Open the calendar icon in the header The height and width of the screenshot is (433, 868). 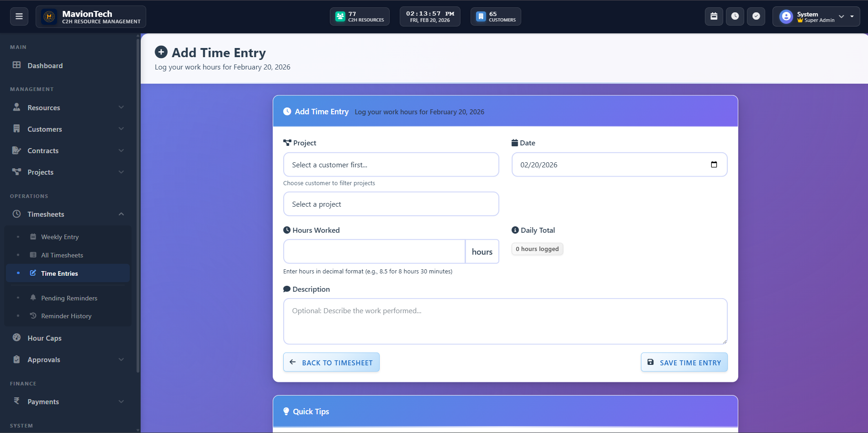click(714, 16)
